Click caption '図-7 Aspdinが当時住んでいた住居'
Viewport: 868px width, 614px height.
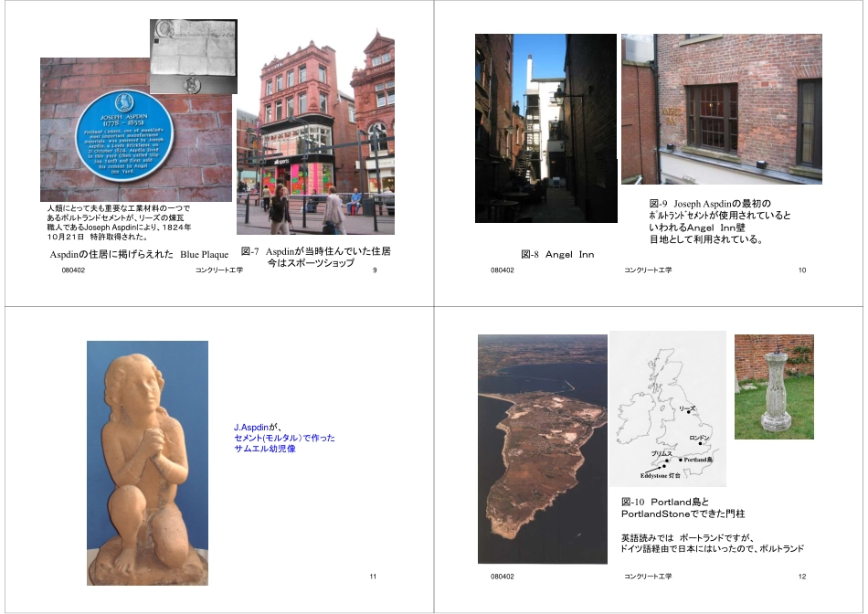click(x=315, y=251)
